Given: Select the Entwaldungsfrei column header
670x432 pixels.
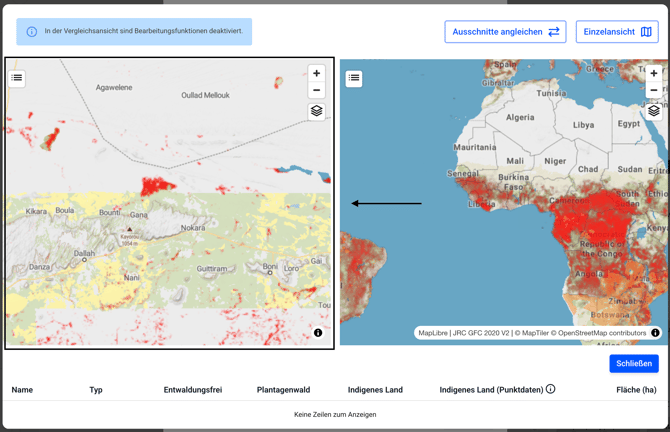Looking at the screenshot, I should coord(193,390).
